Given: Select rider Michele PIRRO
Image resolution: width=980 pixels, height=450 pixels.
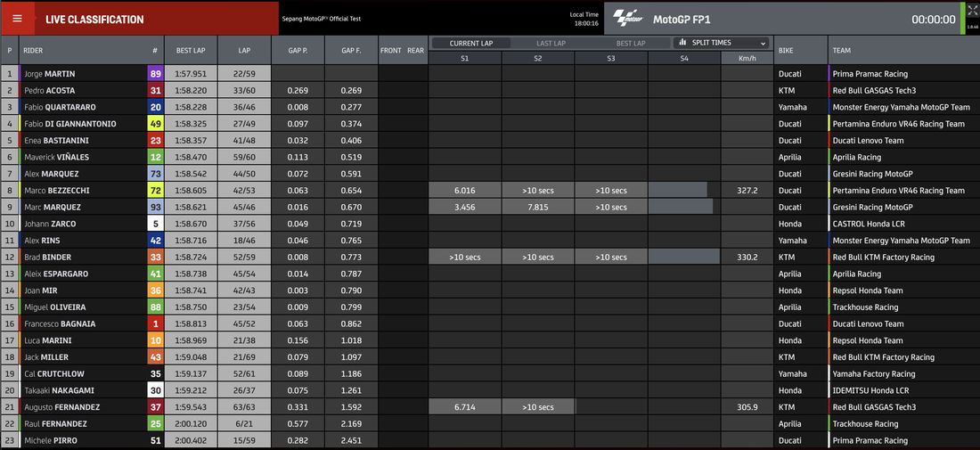Looking at the screenshot, I should 51,440.
